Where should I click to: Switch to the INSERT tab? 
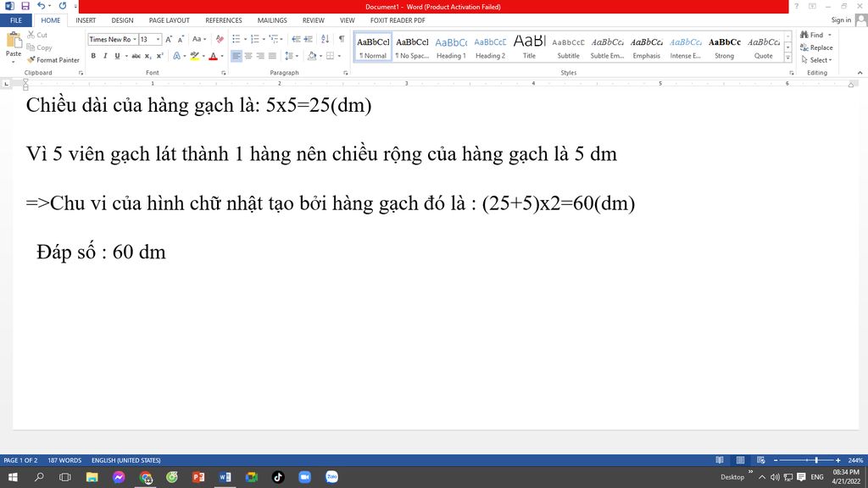(x=86, y=20)
